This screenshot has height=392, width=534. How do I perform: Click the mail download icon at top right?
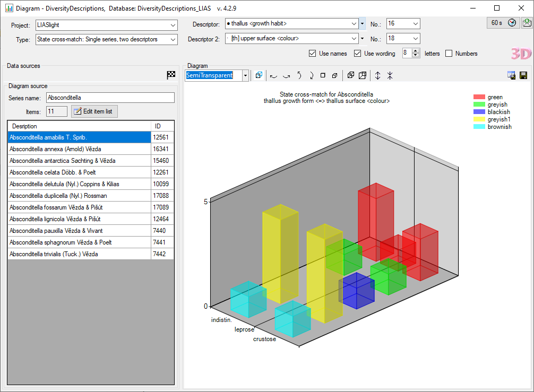(527, 23)
